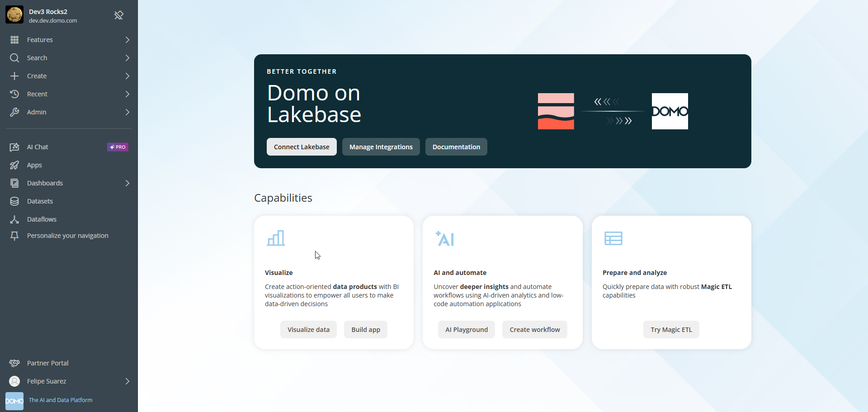Image resolution: width=868 pixels, height=412 pixels.
Task: Open the Documentation button
Action: pyautogui.click(x=456, y=147)
